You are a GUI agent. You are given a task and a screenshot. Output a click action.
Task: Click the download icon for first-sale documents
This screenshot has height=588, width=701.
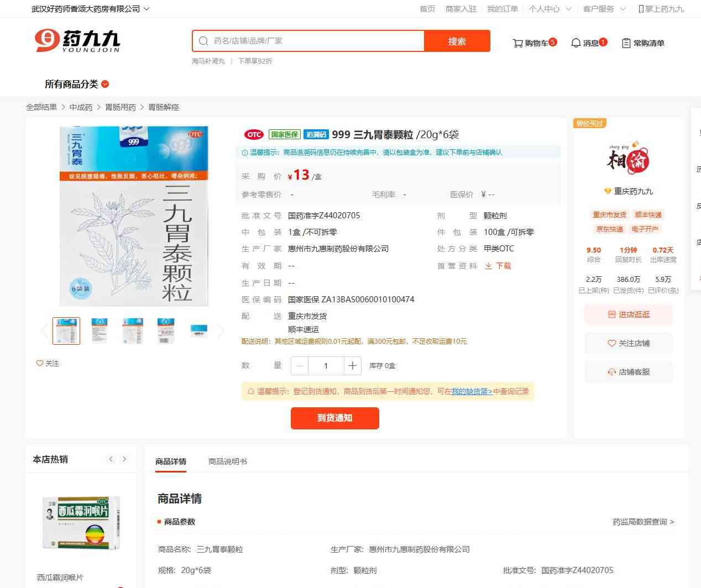(x=488, y=266)
